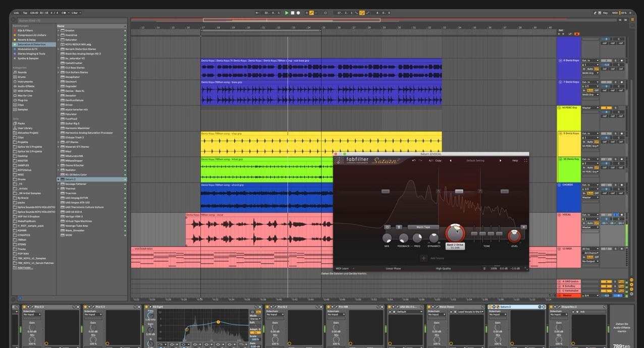Viewport: 644px width, 348px height.
Task: Adjust the Saturn 2 Mix knob
Action: [x=387, y=238]
